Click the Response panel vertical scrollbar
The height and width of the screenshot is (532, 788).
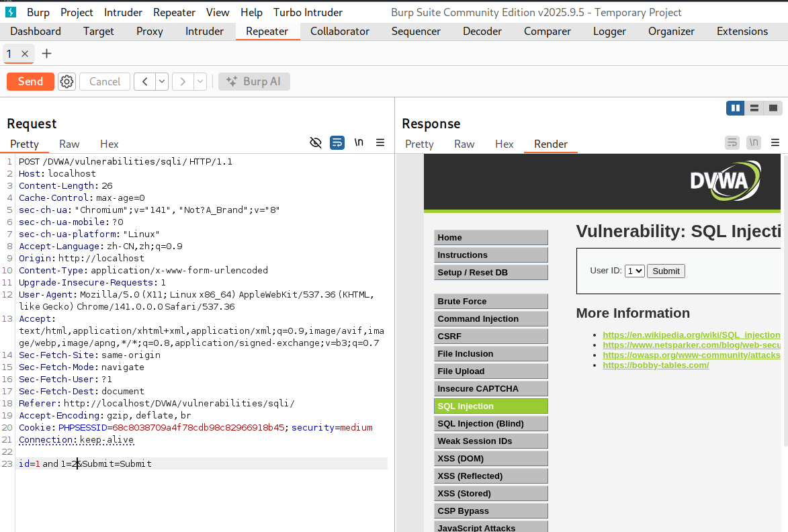tap(785, 300)
